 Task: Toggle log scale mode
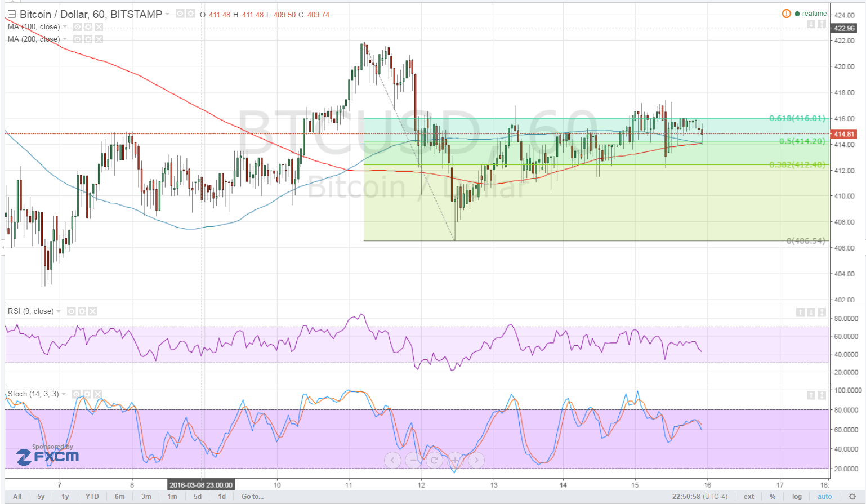click(797, 497)
